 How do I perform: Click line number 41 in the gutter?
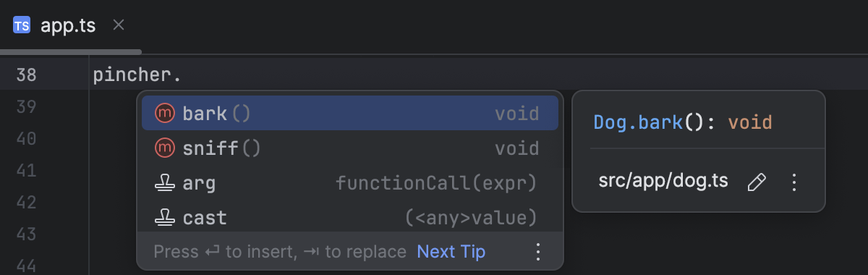(27, 170)
